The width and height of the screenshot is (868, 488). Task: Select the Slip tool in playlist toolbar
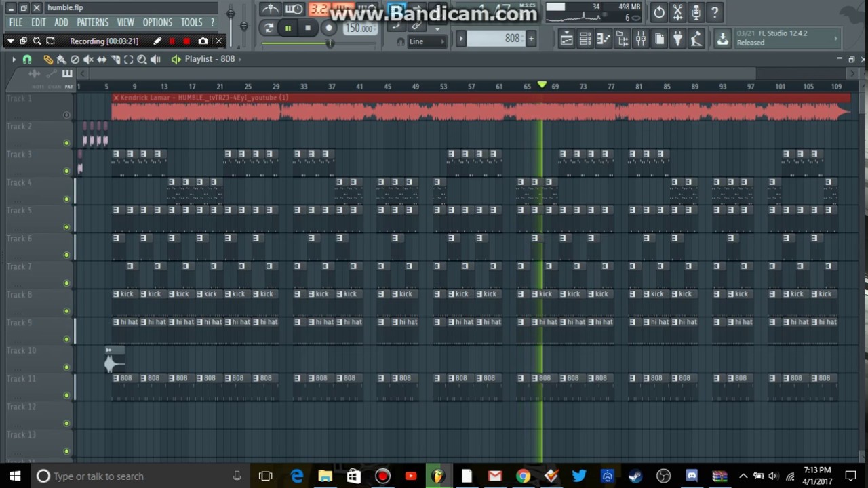pyautogui.click(x=102, y=60)
